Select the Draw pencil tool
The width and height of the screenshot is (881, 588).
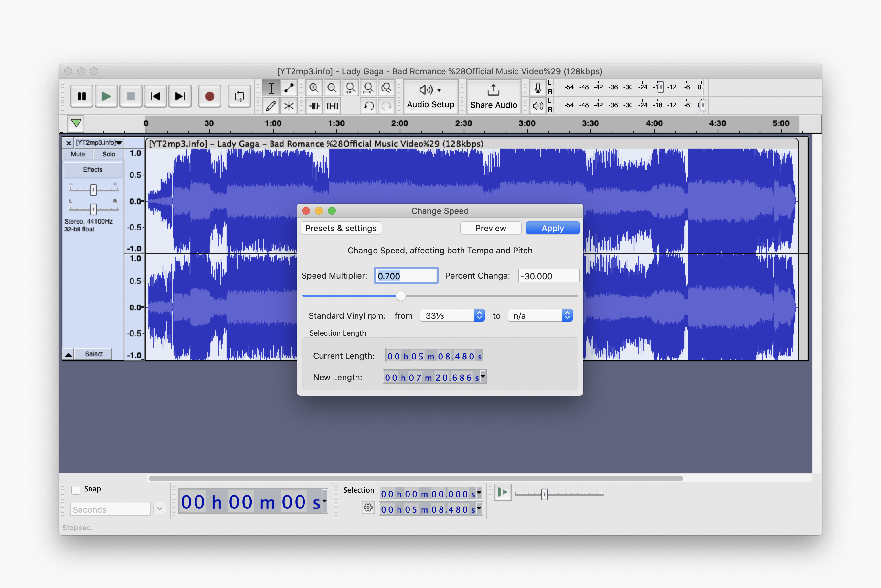click(x=271, y=106)
